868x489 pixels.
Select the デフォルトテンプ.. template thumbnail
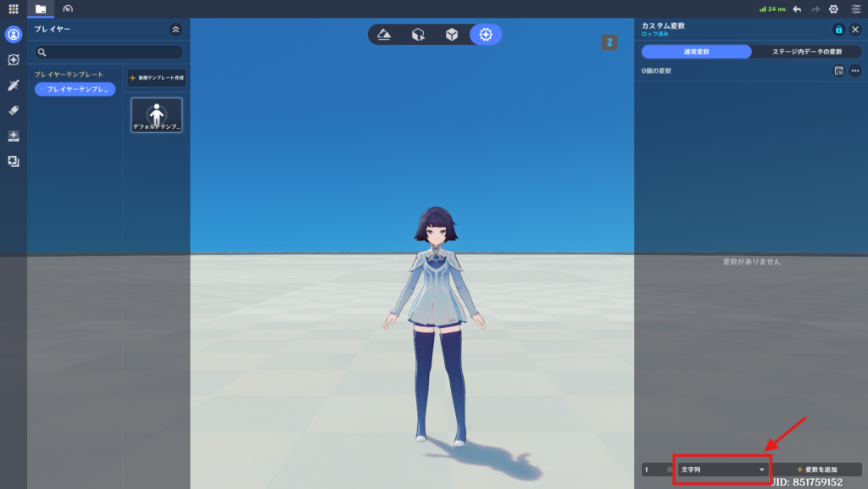coord(157,115)
